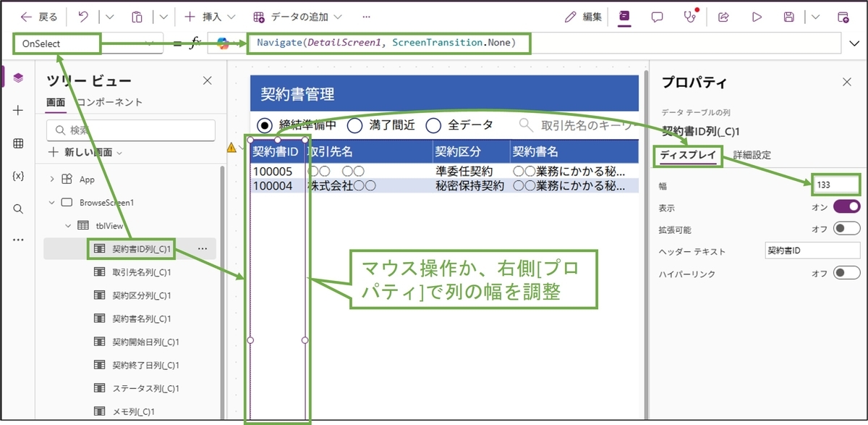Toggle the ハイパーリンク switch on
The image size is (868, 425).
(x=846, y=274)
